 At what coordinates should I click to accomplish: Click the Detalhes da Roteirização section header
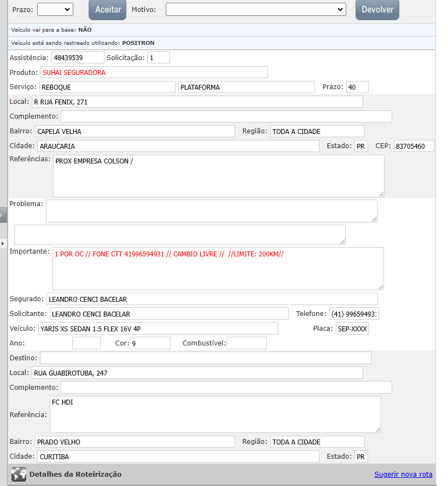tap(75, 474)
